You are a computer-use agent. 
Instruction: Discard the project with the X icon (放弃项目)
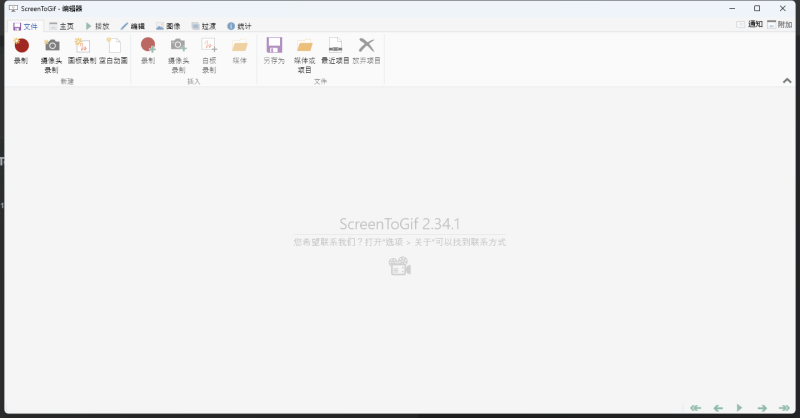[x=366, y=46]
